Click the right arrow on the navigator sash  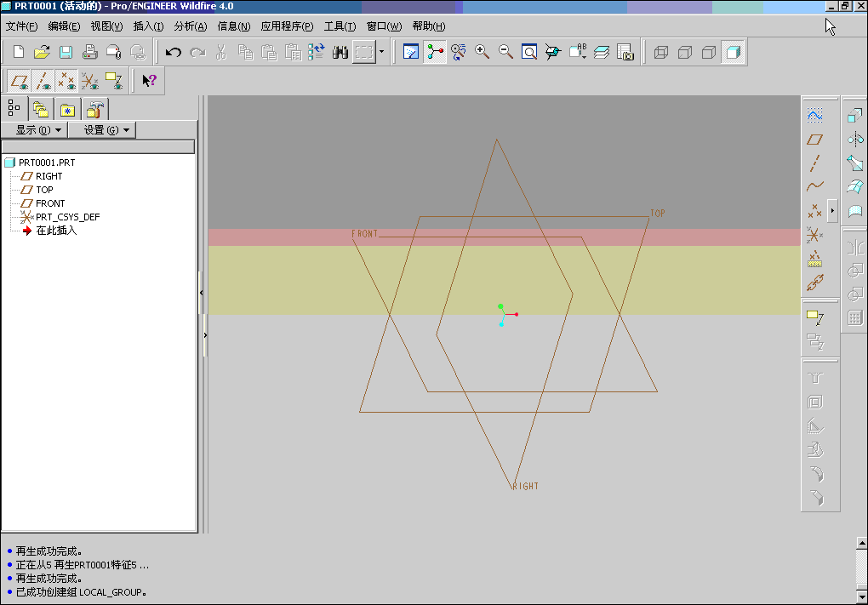[x=205, y=335]
